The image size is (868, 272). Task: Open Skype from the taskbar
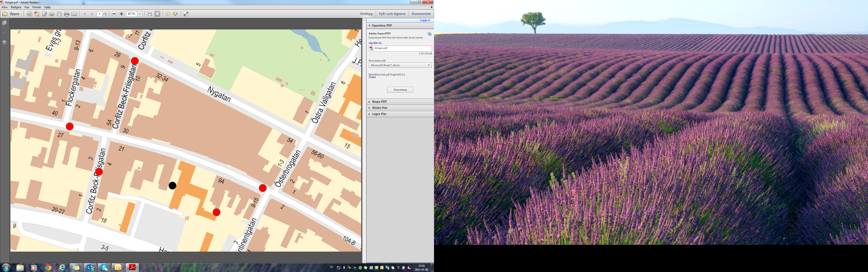[105, 268]
